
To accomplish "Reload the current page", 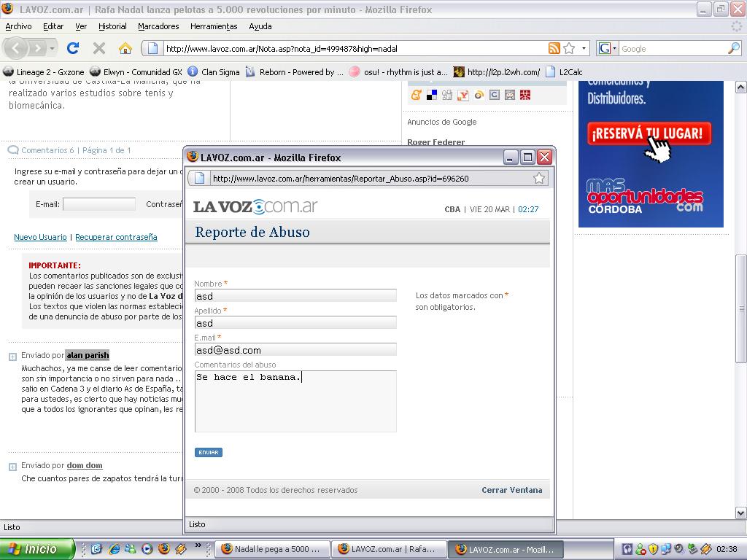I will tap(73, 48).
